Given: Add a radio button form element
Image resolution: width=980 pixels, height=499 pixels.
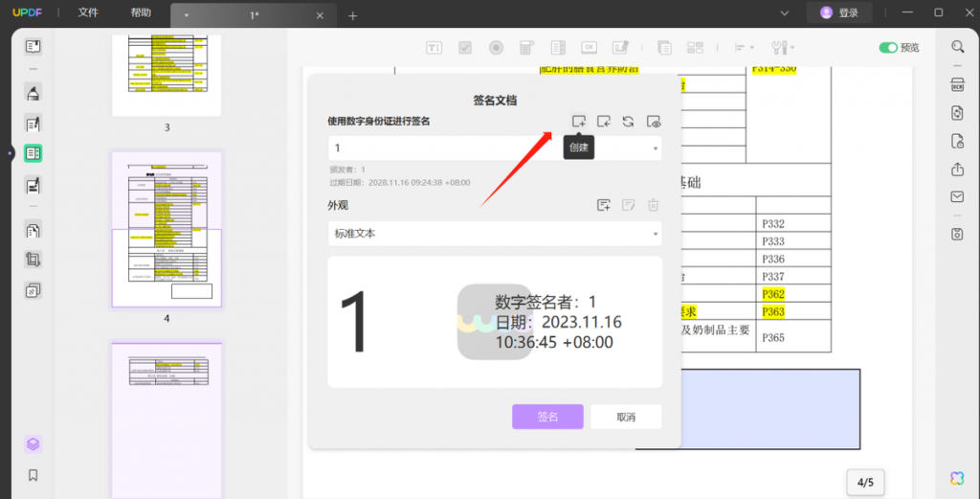Looking at the screenshot, I should (x=497, y=48).
